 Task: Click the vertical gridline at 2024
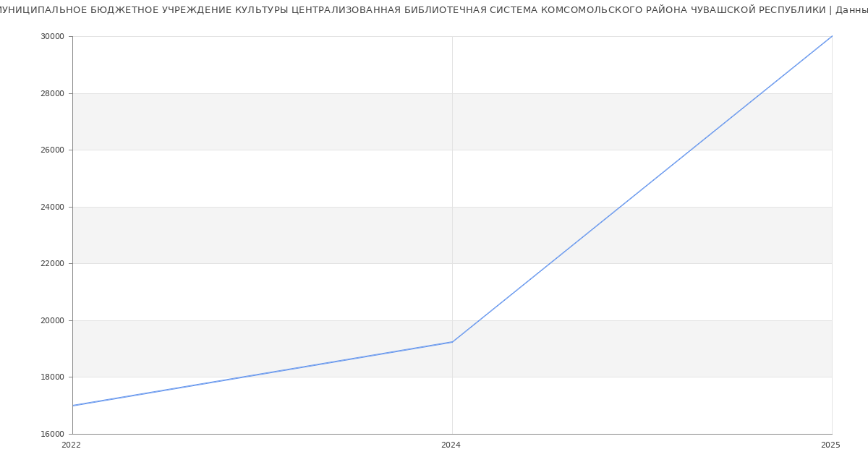click(452, 181)
